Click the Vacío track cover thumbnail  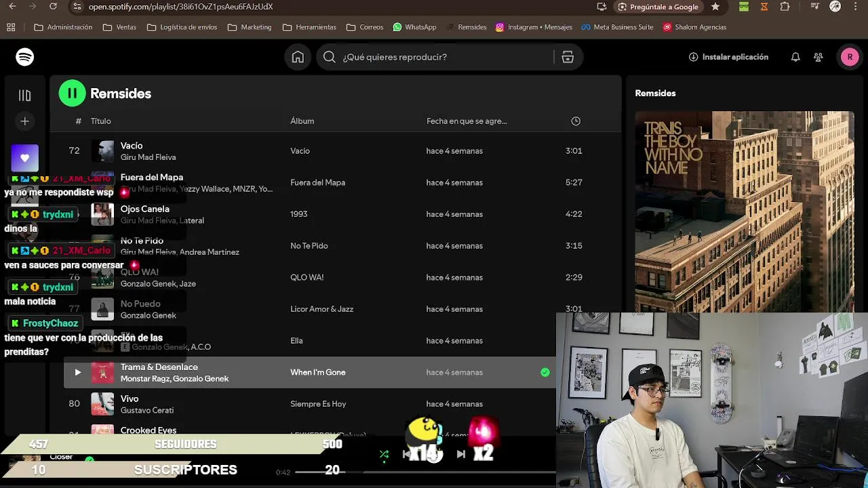103,151
